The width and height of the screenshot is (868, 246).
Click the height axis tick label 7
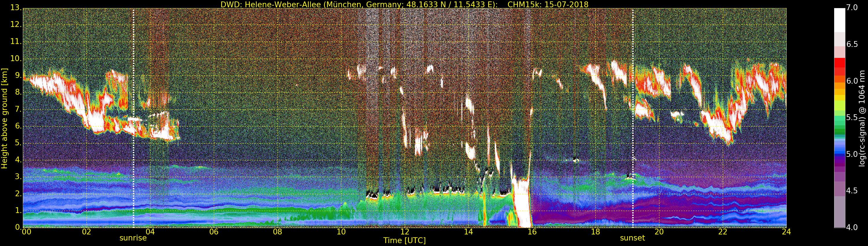click(x=18, y=109)
